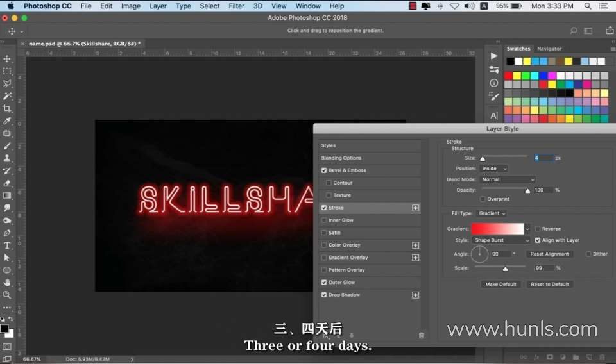Screen dimensions: 616x364
Task: Check the Reverse gradient option
Action: 538,229
